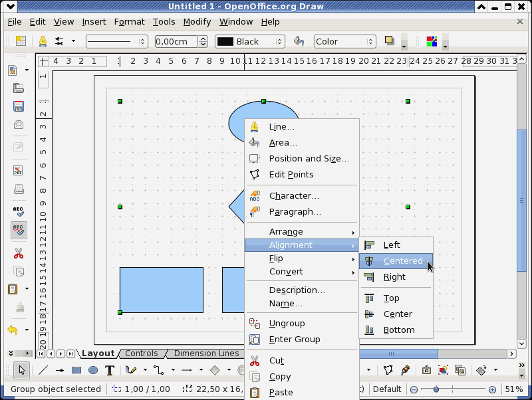Click the Document as E-mail icon

coord(19,125)
